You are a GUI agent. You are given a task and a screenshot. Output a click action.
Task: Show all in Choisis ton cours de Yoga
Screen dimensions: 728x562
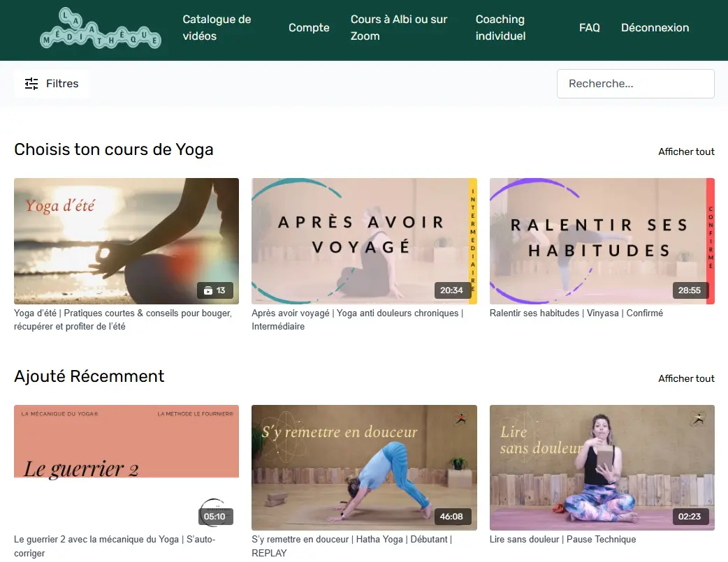pos(686,151)
